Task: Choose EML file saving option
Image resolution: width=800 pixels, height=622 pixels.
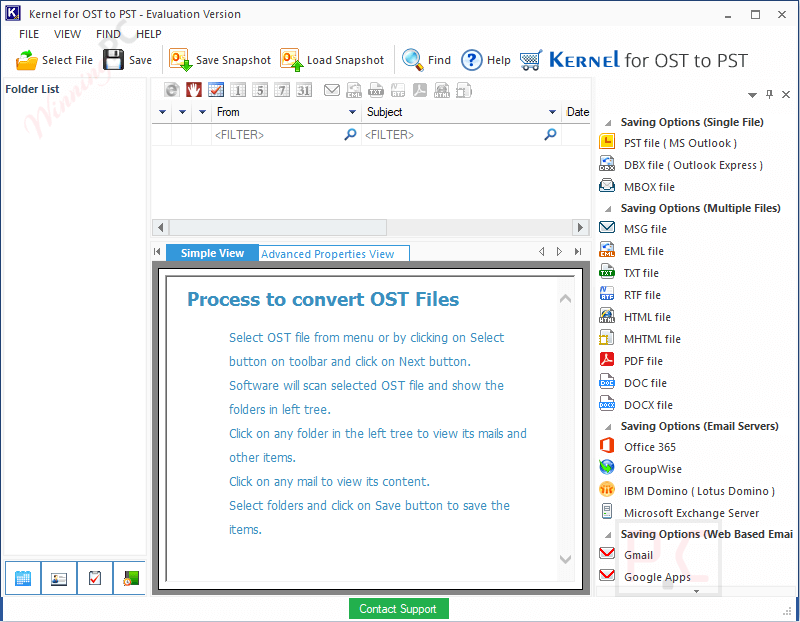Action: 632,251
